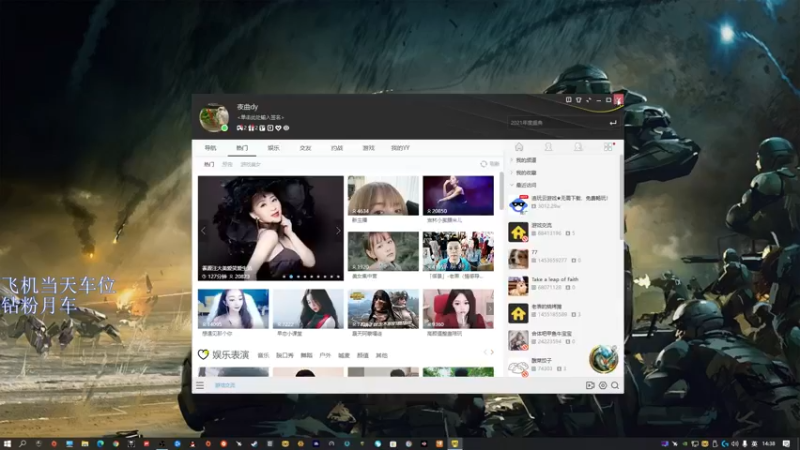
Task: Filter 娱乐表演 by 户外
Action: point(325,355)
